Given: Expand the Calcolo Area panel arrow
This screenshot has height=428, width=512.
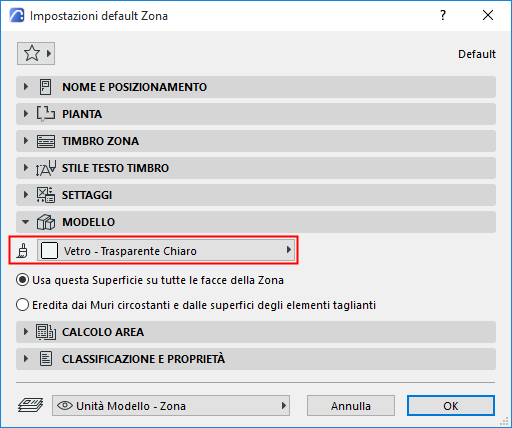Looking at the screenshot, I should [26, 332].
